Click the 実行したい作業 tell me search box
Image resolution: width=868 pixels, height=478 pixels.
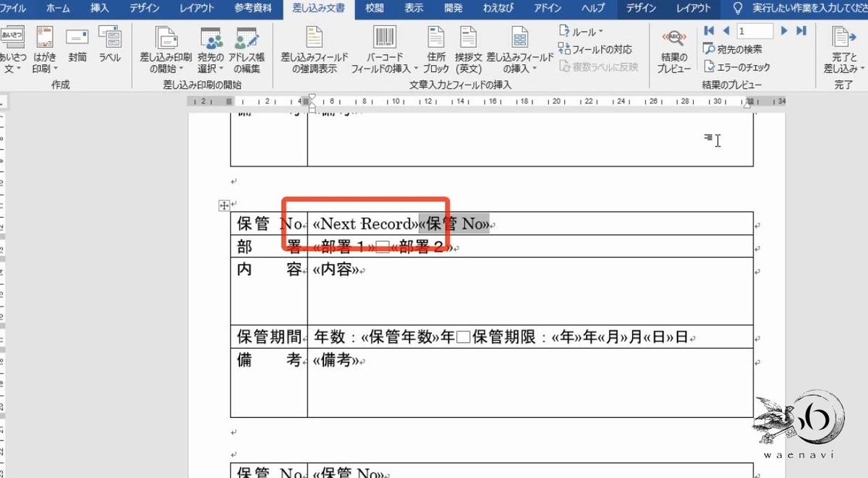(809, 9)
